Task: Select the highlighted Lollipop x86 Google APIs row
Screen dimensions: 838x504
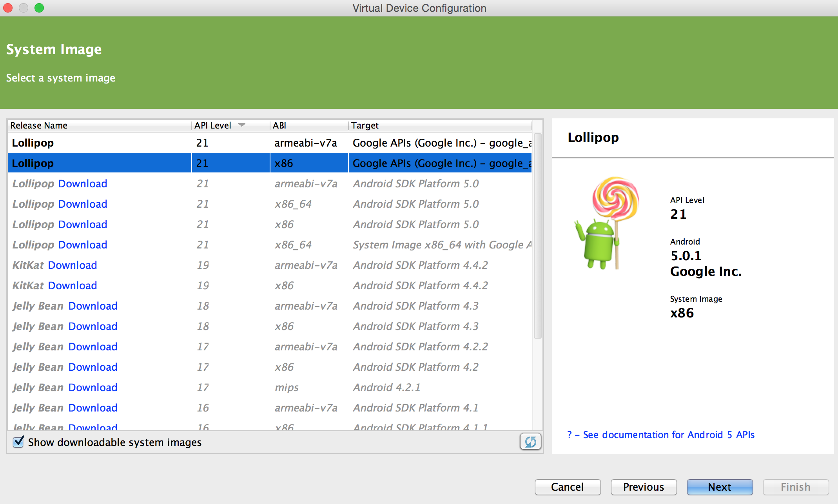Action: coord(270,163)
